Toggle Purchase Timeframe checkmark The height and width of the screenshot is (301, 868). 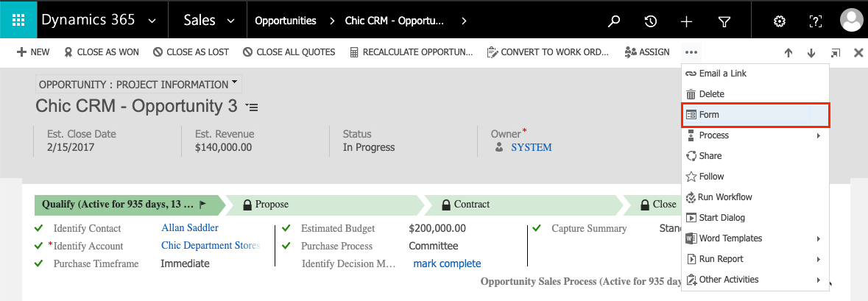point(38,263)
